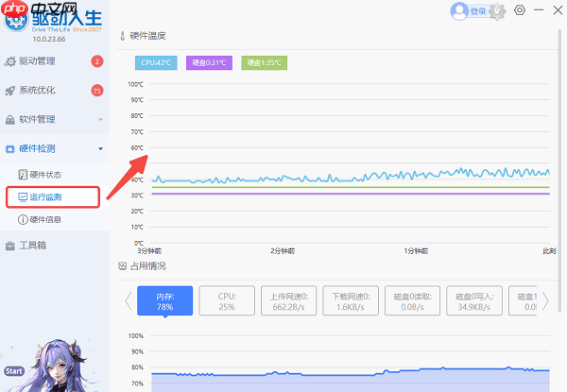Click the 占用情况 chart icon
This screenshot has width=567, height=392.
coord(122,266)
